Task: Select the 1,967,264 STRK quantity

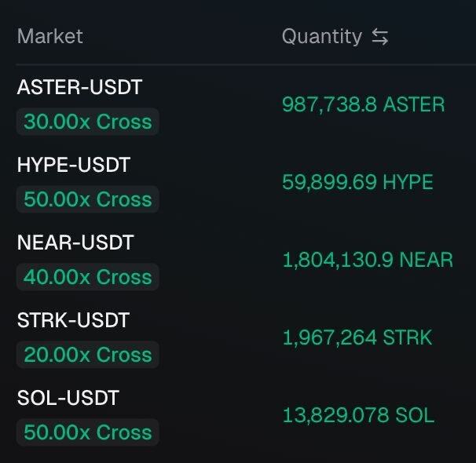Action: click(x=357, y=337)
